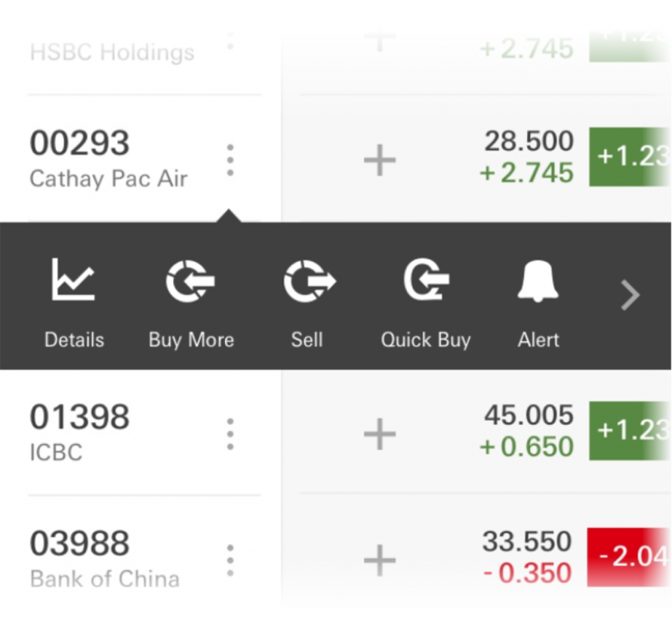This screenshot has width=672, height=631.
Task: Open ICBC three-dot options menu
Action: tap(230, 434)
